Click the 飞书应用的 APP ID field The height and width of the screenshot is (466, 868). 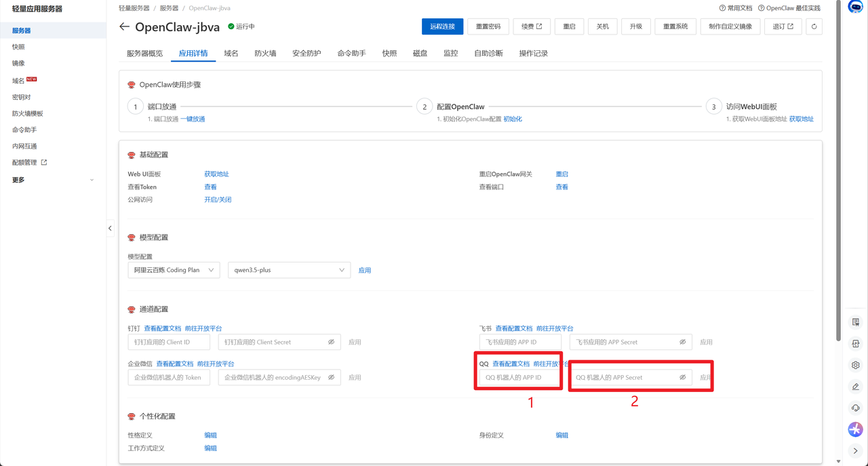520,342
